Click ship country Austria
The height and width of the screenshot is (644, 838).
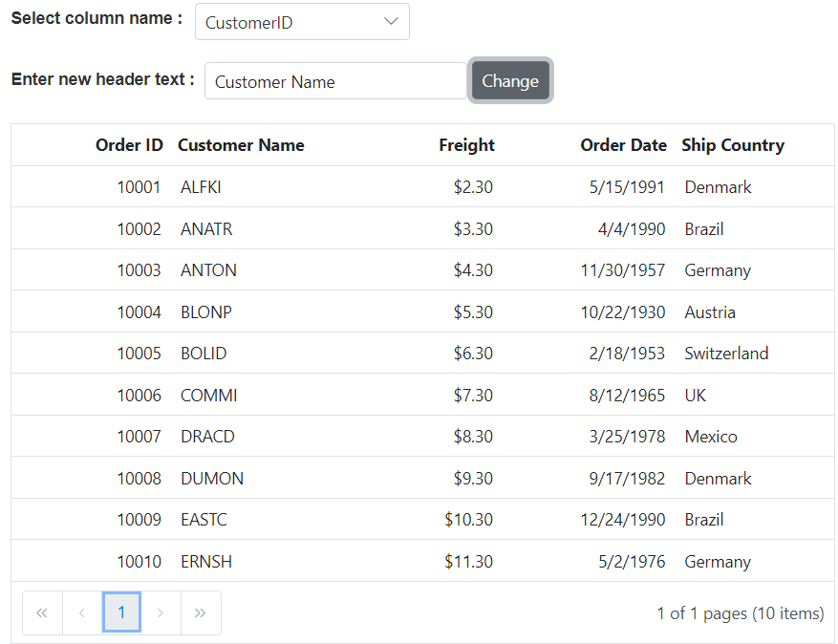tap(710, 311)
